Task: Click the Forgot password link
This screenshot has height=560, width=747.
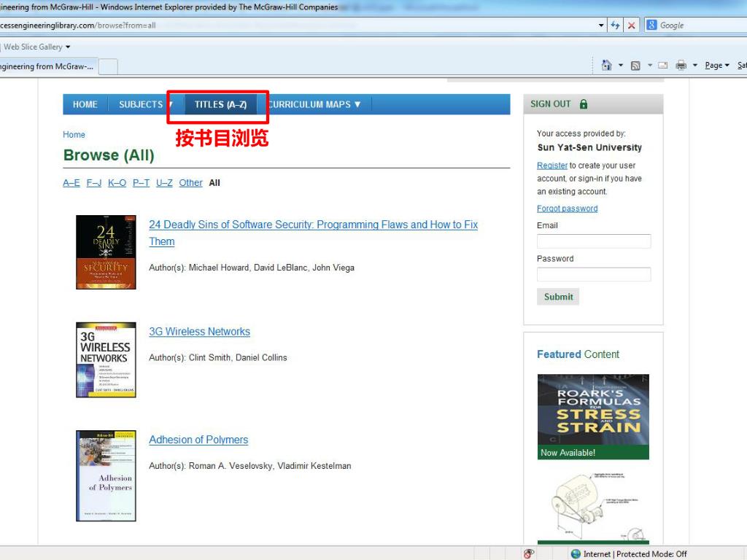Action: pos(567,209)
